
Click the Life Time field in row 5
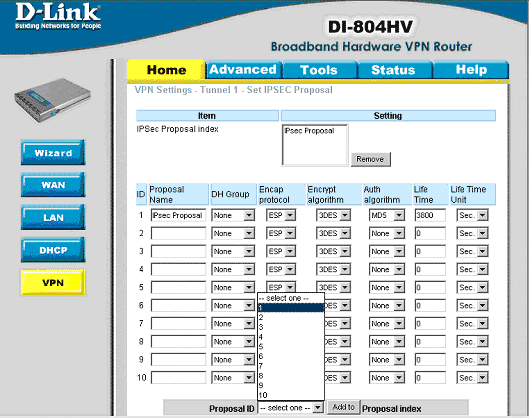(430, 287)
